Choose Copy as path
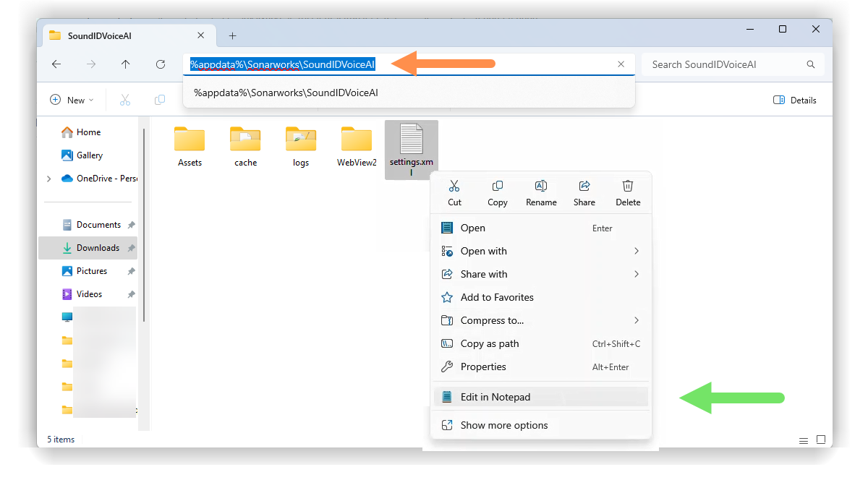 click(x=540, y=343)
